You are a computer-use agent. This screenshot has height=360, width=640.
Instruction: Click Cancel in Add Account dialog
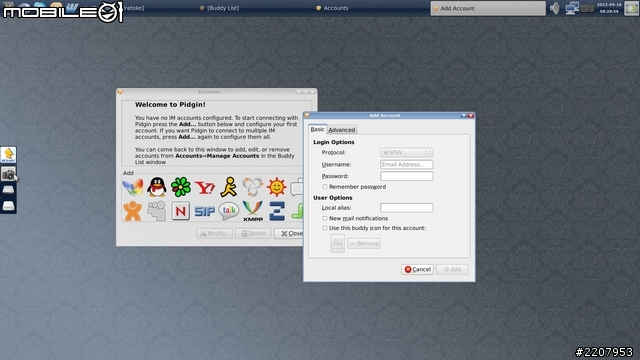click(417, 269)
